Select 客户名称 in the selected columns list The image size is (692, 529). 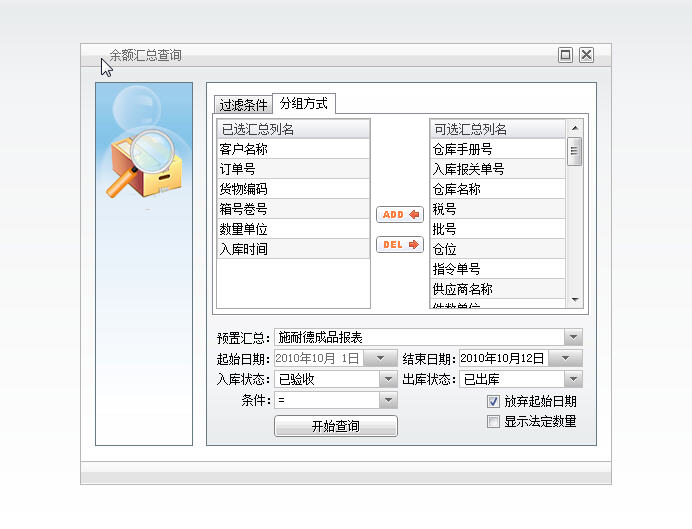coord(293,149)
